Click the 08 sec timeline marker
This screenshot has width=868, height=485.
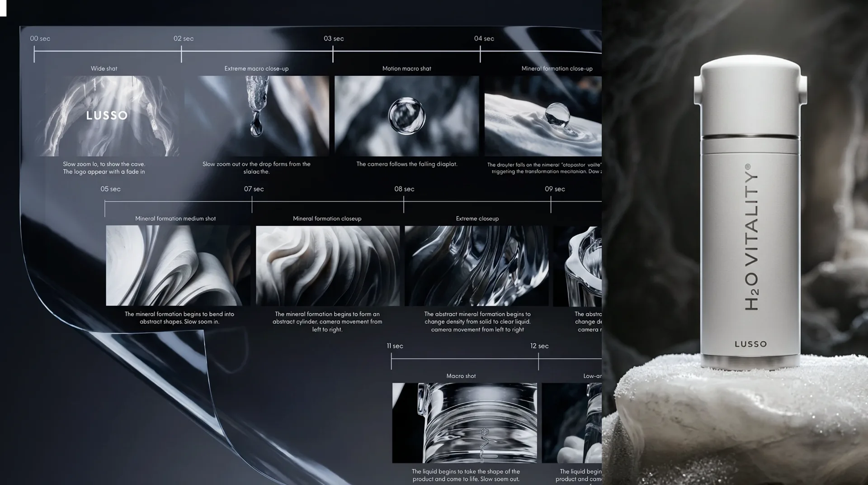pos(404,189)
